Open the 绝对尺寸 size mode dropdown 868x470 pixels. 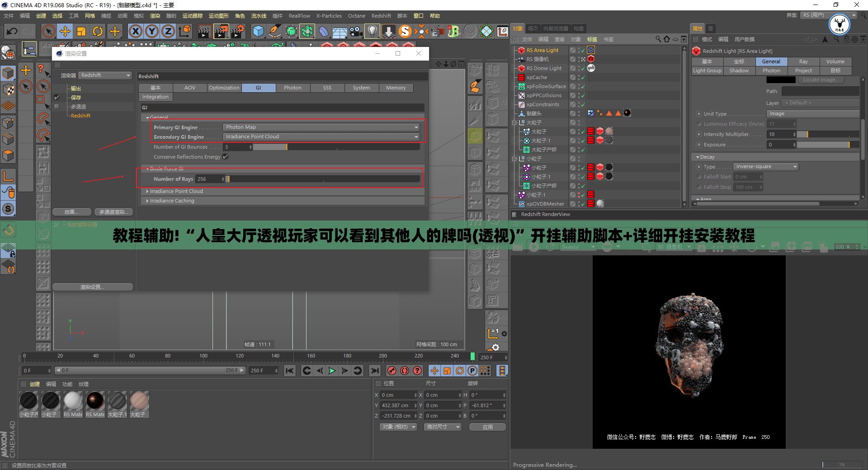point(443,427)
